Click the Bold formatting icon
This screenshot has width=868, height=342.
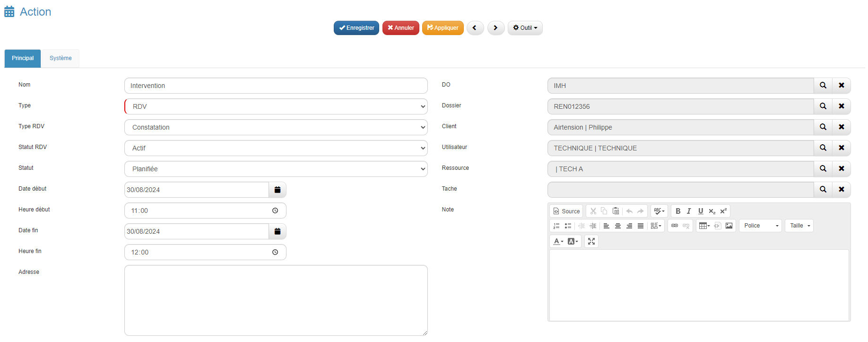tap(678, 211)
